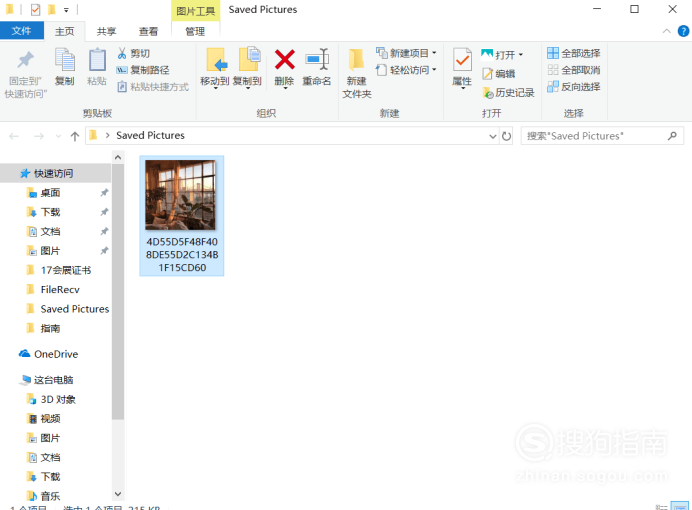Image resolution: width=692 pixels, height=510 pixels.
Task: Navigate back with the back arrow
Action: [14, 136]
